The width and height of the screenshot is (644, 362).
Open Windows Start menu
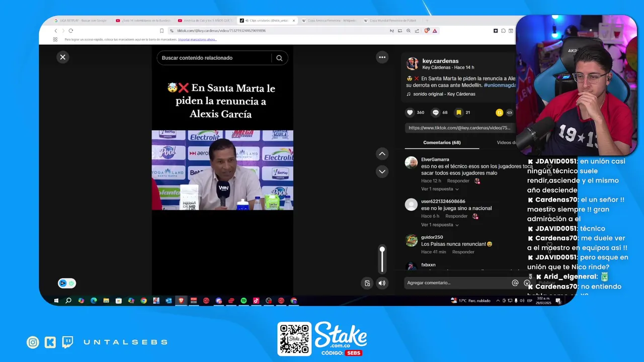56,301
